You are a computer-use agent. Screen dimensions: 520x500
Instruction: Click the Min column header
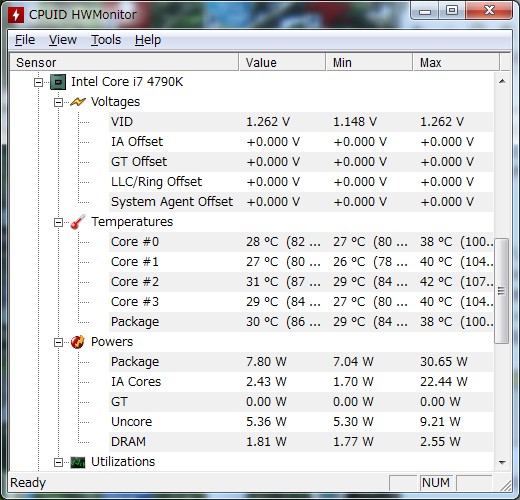coord(369,62)
